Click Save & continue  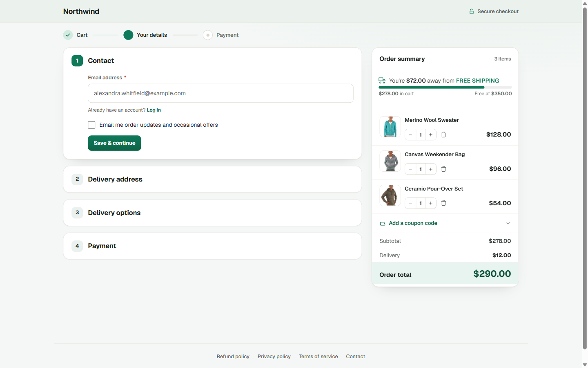pos(114,143)
